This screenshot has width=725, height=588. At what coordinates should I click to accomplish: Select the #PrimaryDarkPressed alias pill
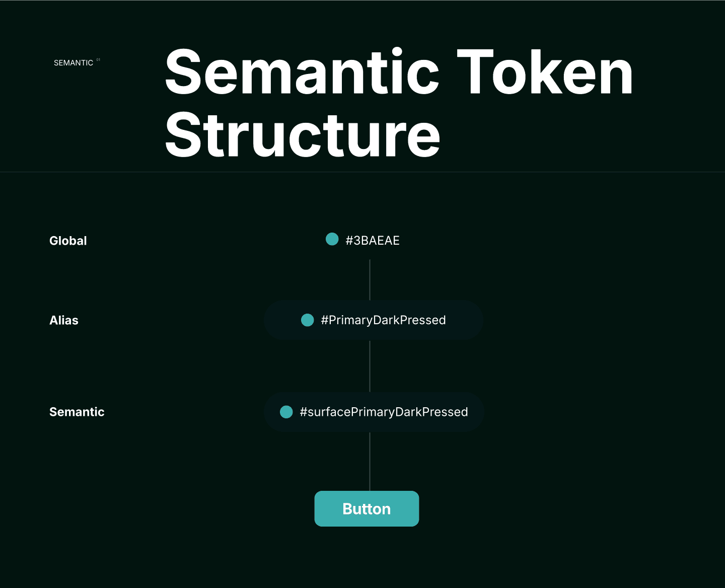374,320
